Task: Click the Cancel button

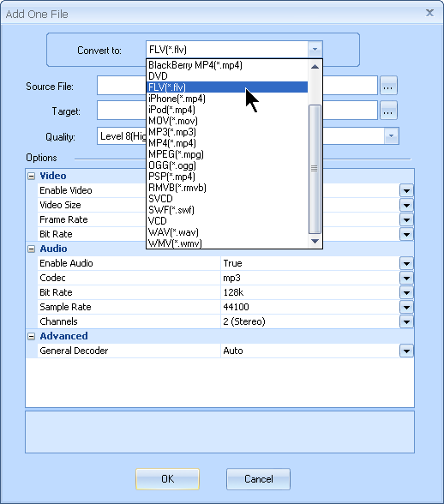Action: coord(259,479)
